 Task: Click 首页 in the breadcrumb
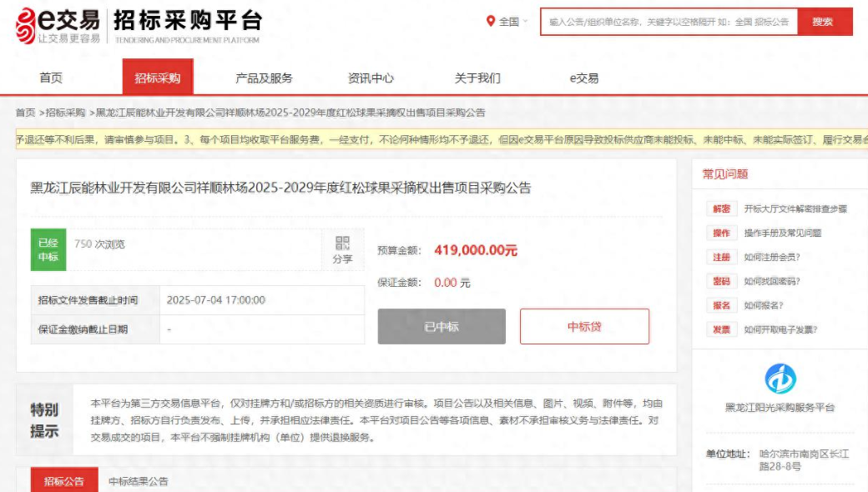[x=25, y=113]
